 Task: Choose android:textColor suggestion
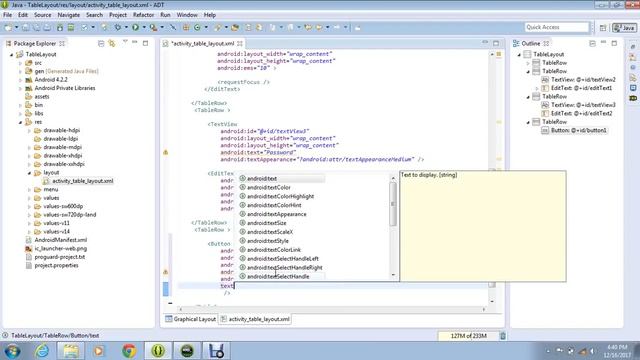coord(269,188)
